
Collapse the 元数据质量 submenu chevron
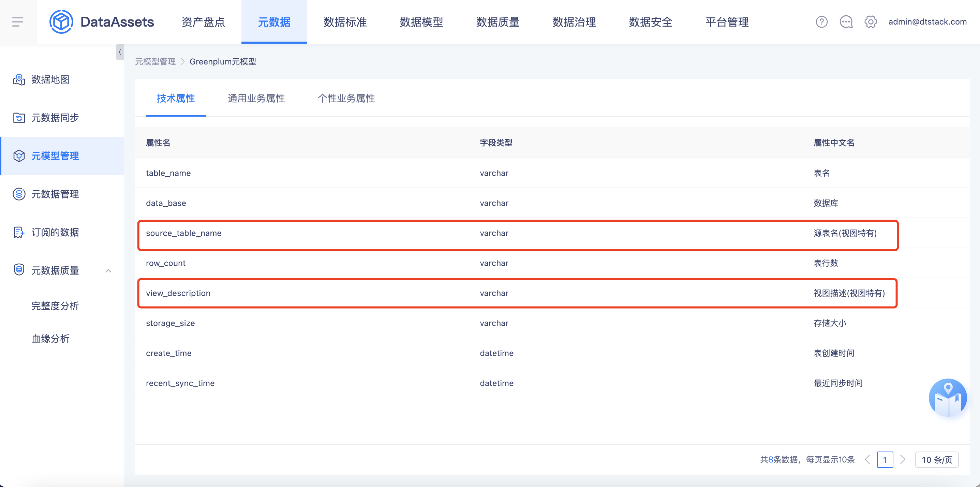[108, 270]
